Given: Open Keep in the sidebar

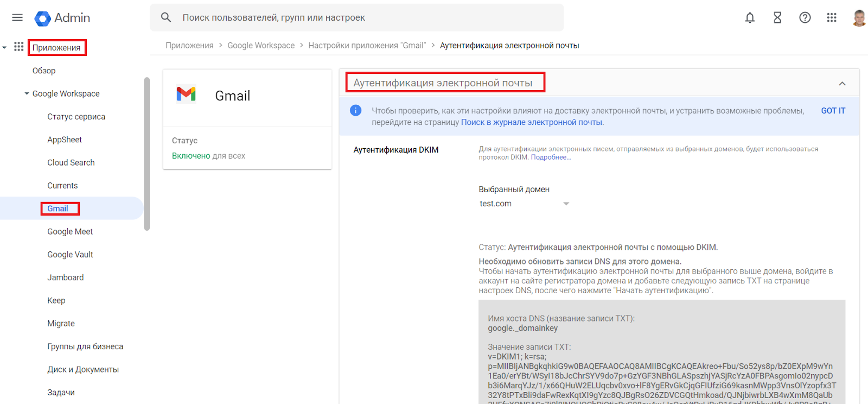Looking at the screenshot, I should click(x=56, y=300).
